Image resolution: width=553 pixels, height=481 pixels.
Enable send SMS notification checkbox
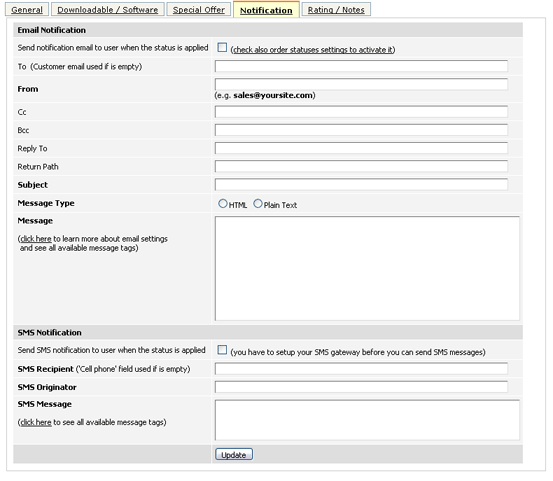pyautogui.click(x=222, y=350)
